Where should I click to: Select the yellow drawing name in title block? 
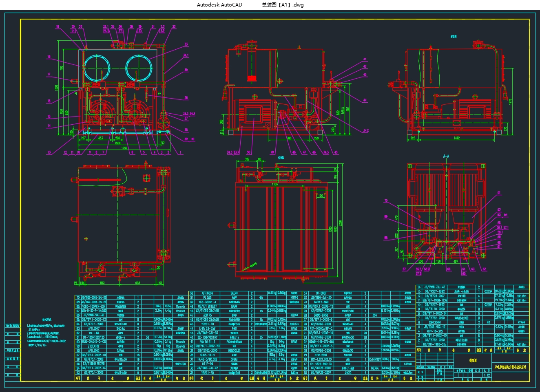[x=510, y=367]
